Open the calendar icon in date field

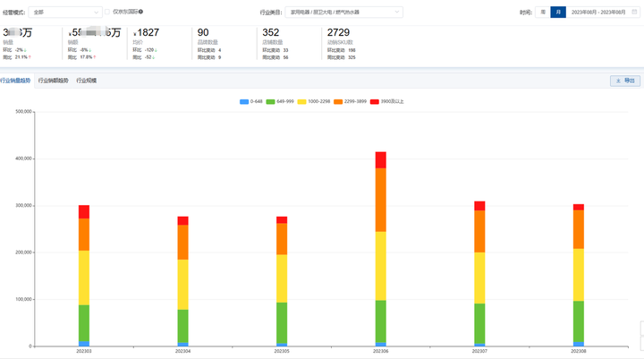[x=634, y=12]
